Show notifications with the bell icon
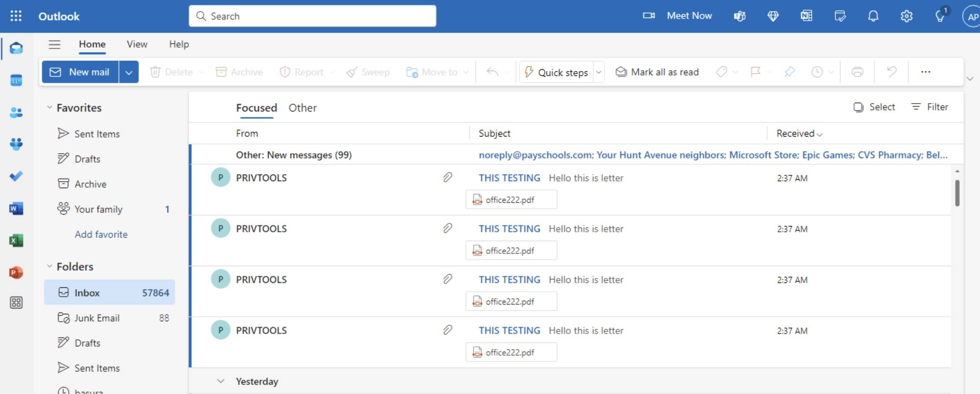The height and width of the screenshot is (394, 980). click(873, 16)
